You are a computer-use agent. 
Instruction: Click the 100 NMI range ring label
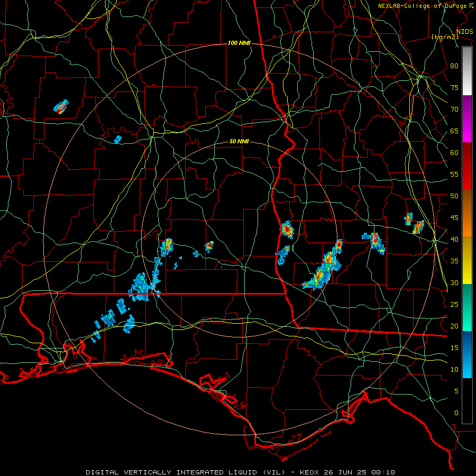(x=239, y=43)
